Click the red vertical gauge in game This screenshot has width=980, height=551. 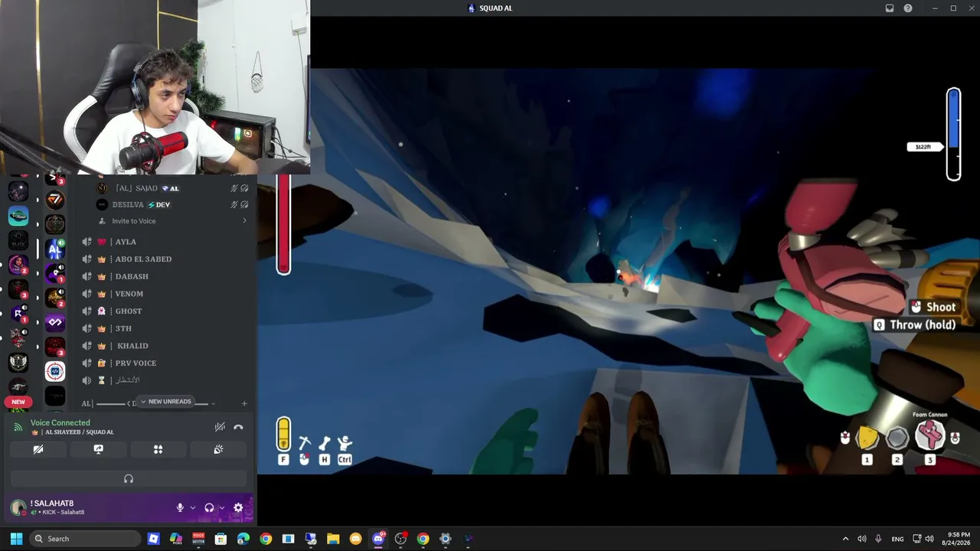point(284,223)
